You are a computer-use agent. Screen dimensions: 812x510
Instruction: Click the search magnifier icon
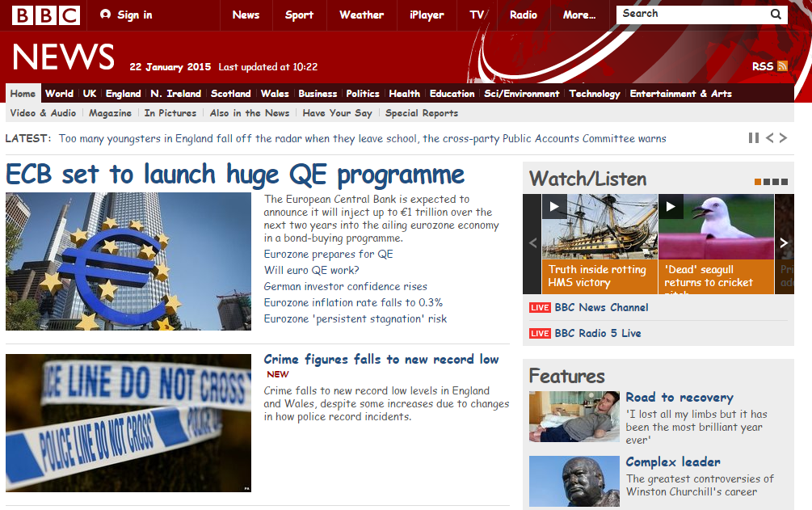(775, 15)
